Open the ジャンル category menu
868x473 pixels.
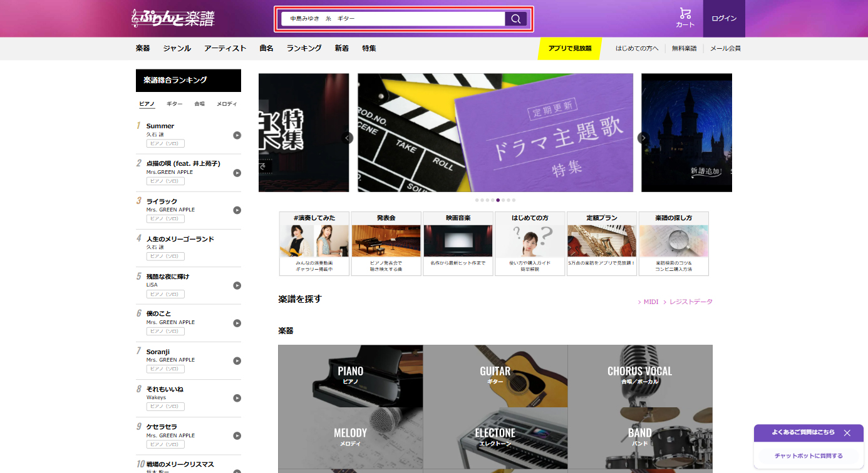pyautogui.click(x=177, y=48)
